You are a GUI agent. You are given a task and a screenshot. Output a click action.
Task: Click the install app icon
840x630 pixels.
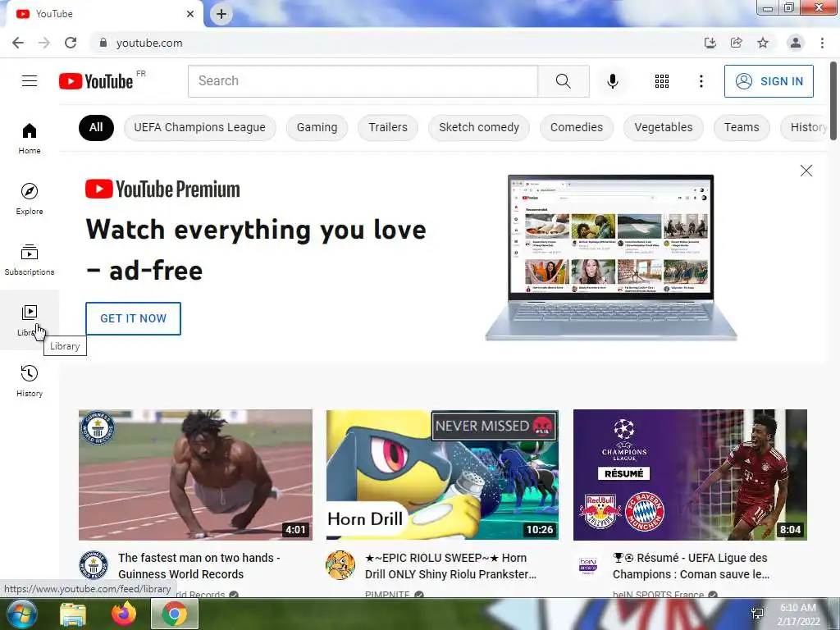[710, 43]
